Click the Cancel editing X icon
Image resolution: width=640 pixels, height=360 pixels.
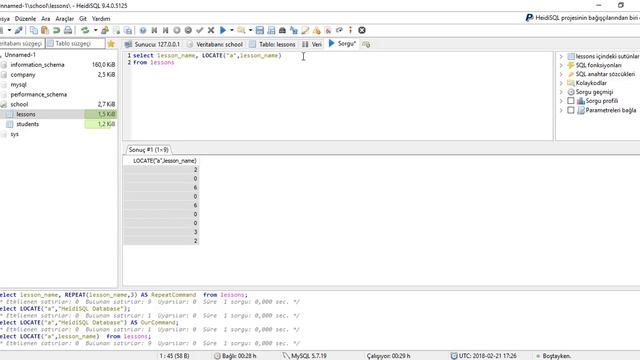coord(211,30)
